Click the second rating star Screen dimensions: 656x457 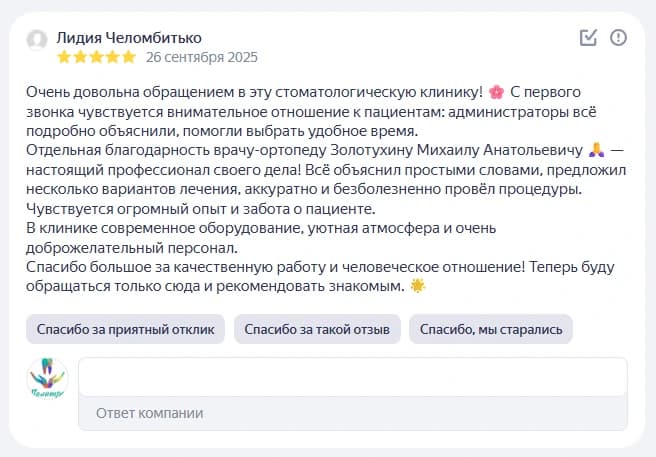point(81,57)
